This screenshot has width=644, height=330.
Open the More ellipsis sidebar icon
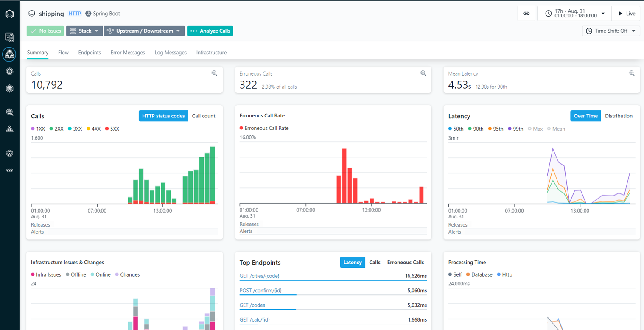(9, 170)
